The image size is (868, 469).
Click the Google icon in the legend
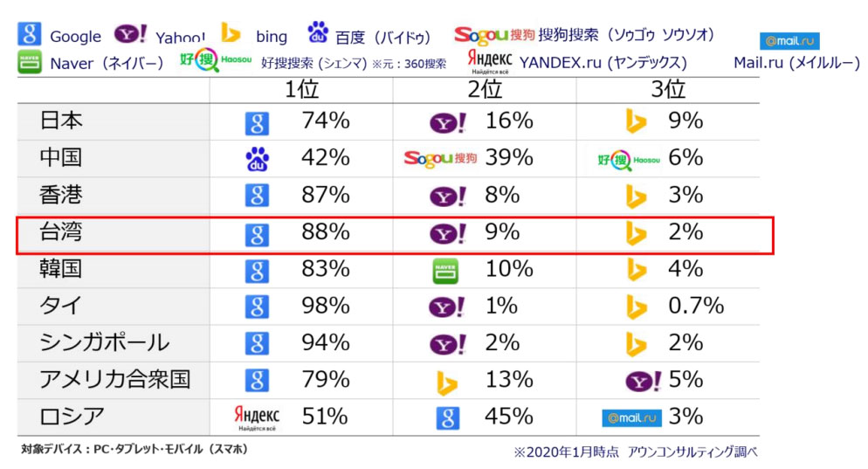pos(30,34)
